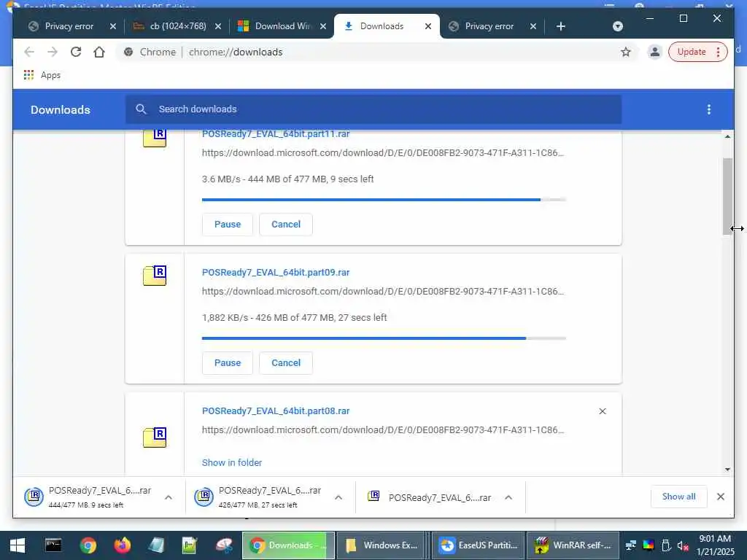
Task: Open the Downloads page three-dot menu
Action: pos(709,109)
